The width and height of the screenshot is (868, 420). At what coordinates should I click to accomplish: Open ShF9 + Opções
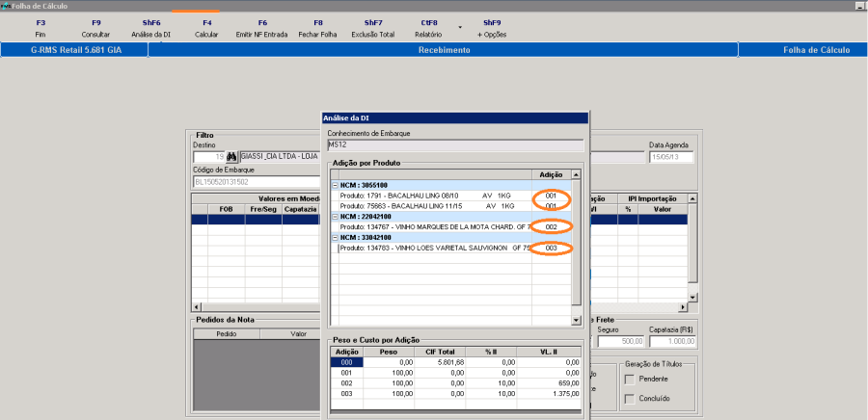coord(492,29)
